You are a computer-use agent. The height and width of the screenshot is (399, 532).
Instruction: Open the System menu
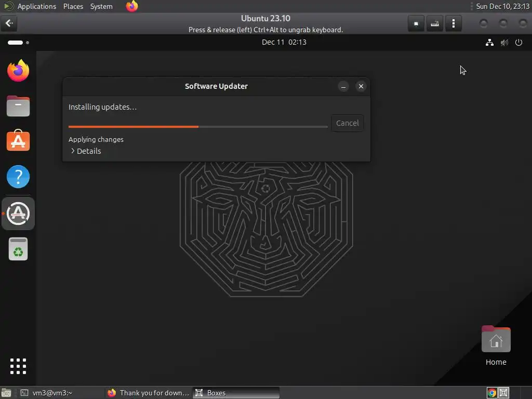tap(101, 6)
